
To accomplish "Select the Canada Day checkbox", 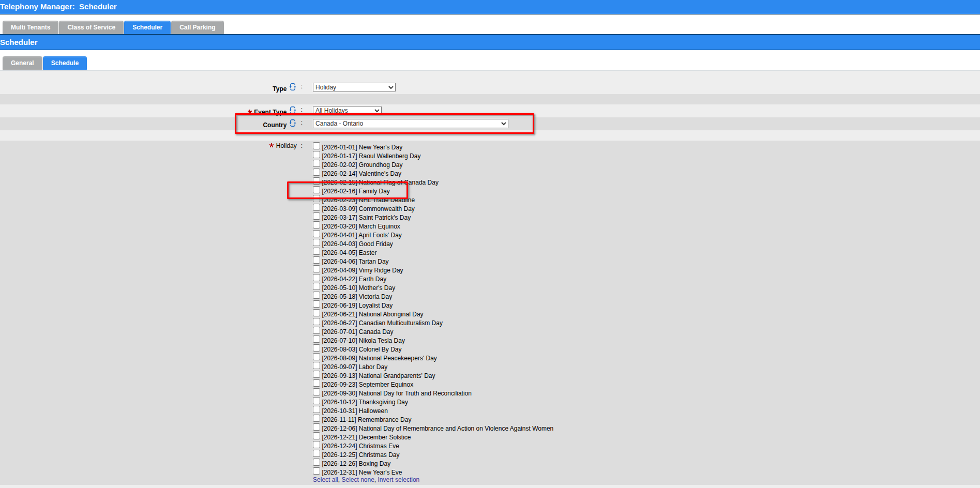I will pyautogui.click(x=316, y=331).
